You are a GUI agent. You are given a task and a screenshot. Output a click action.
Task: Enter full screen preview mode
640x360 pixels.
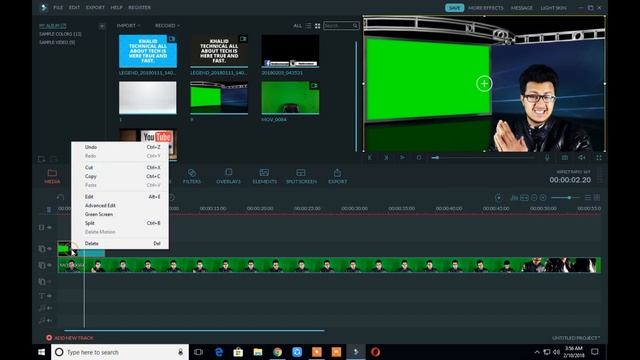(599, 158)
